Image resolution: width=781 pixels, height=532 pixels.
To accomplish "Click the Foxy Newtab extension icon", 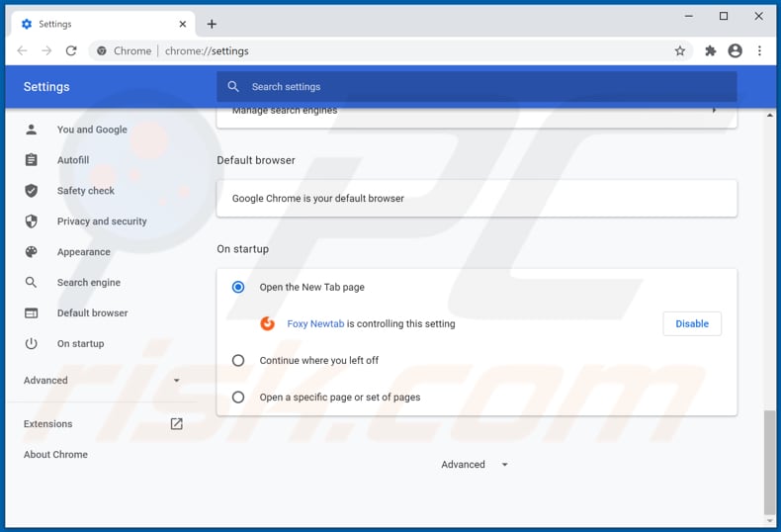I will 268,323.
